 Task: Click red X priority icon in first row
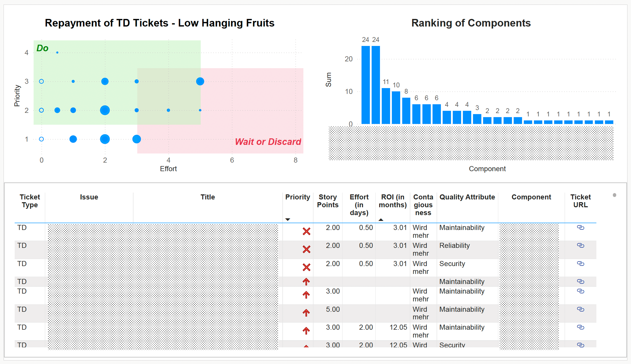pos(306,231)
